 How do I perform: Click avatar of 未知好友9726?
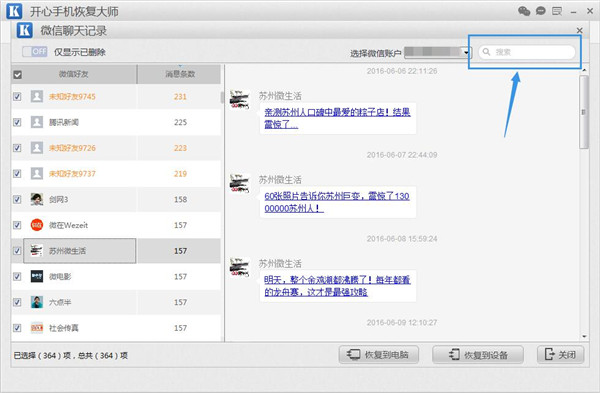click(37, 148)
